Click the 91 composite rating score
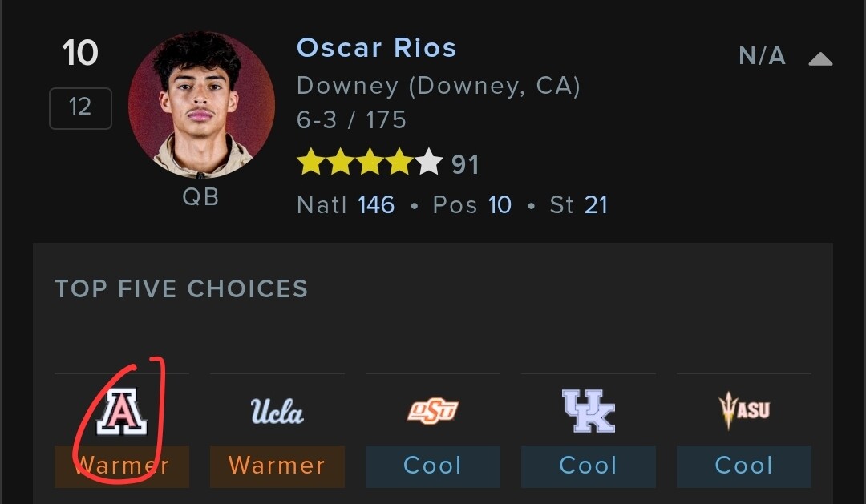The width and height of the screenshot is (866, 504). (x=465, y=165)
